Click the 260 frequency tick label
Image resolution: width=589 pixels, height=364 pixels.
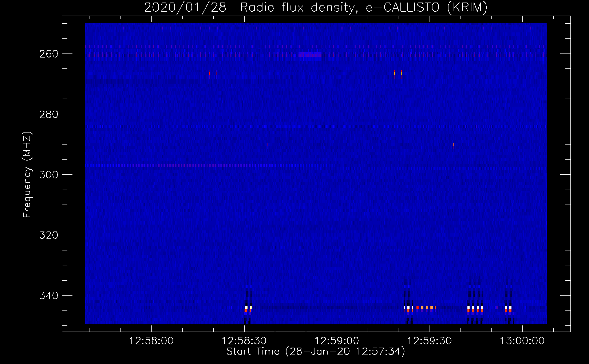tap(49, 54)
